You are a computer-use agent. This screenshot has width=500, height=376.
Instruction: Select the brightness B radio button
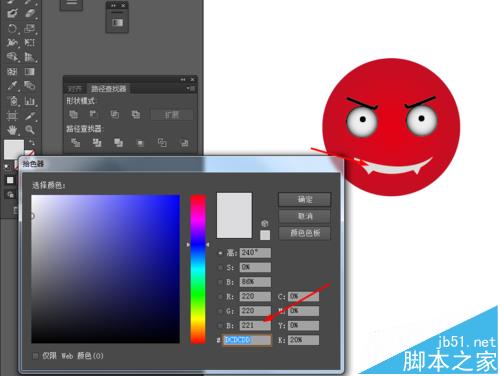pyautogui.click(x=220, y=282)
